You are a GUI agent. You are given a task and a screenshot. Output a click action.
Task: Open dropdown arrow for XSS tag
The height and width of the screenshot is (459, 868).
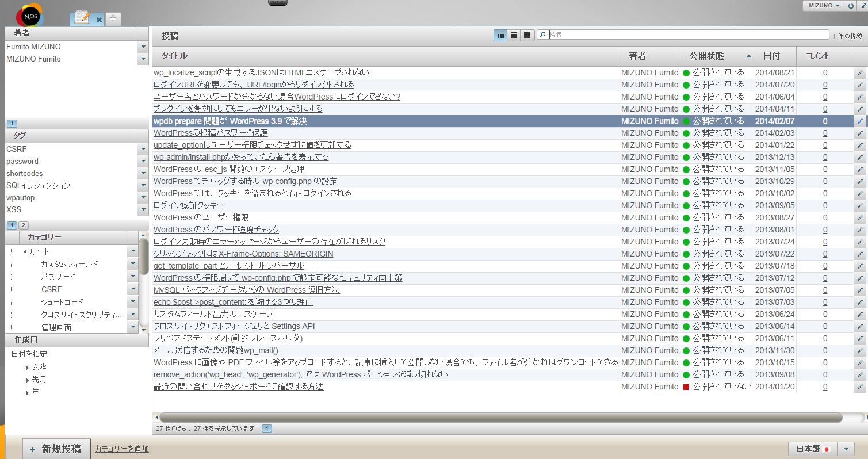point(143,210)
